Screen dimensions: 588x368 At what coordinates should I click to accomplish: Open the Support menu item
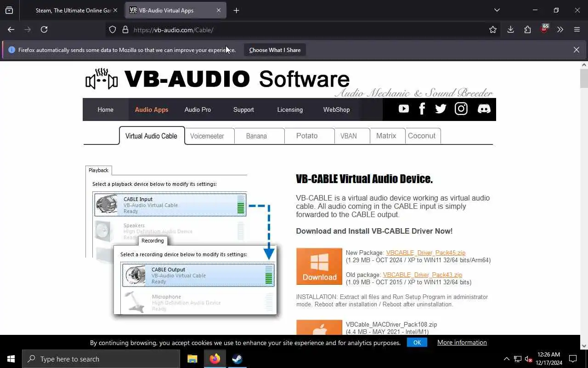click(x=243, y=109)
